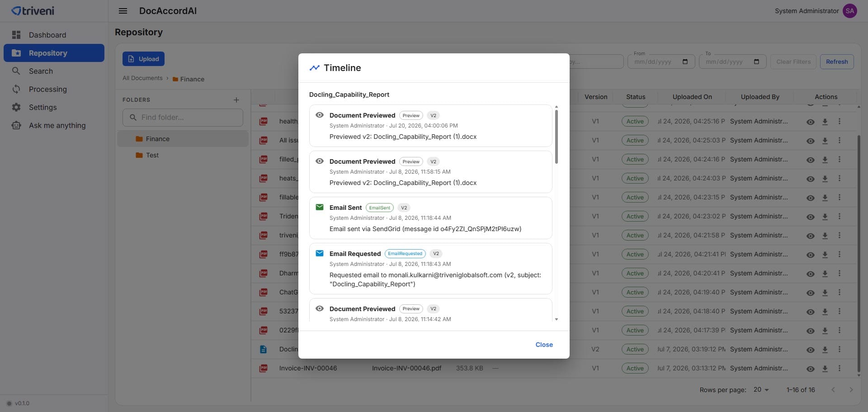This screenshot has height=412, width=868.
Task: Open more actions for 04:17:39 row
Action: click(x=840, y=330)
